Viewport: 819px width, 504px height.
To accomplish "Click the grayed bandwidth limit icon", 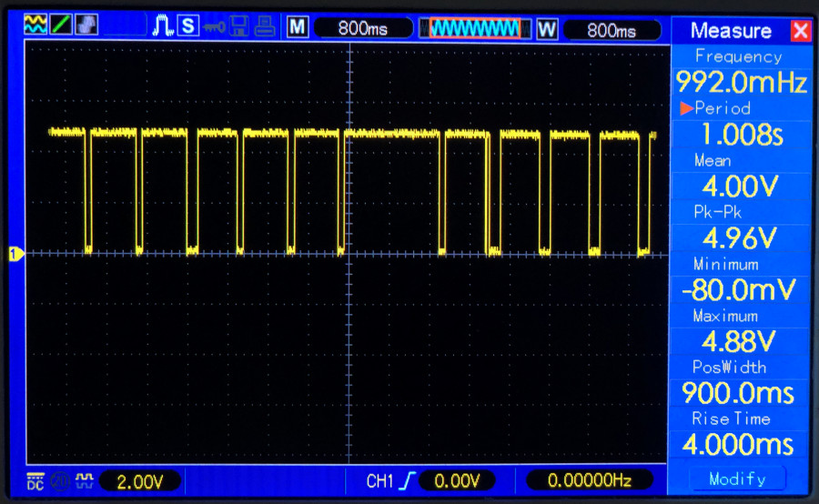I will click(x=60, y=481).
